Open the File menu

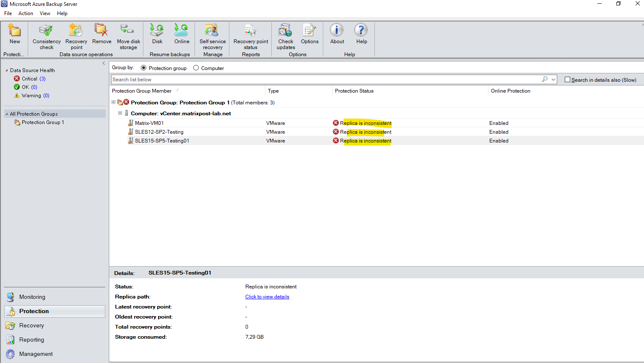tap(8, 13)
